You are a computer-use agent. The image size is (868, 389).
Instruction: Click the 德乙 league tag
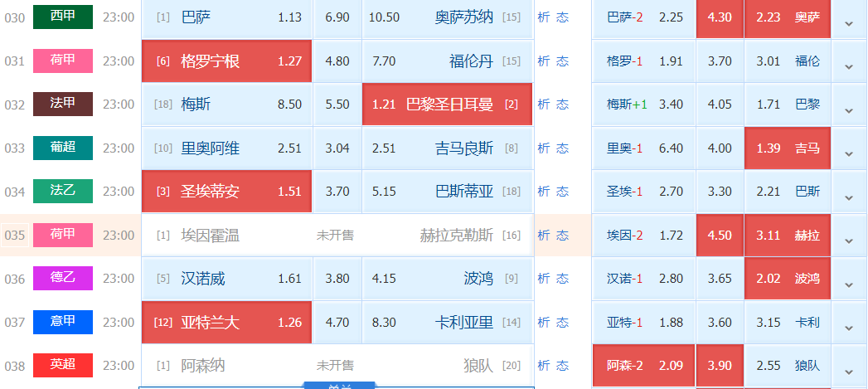(x=62, y=278)
